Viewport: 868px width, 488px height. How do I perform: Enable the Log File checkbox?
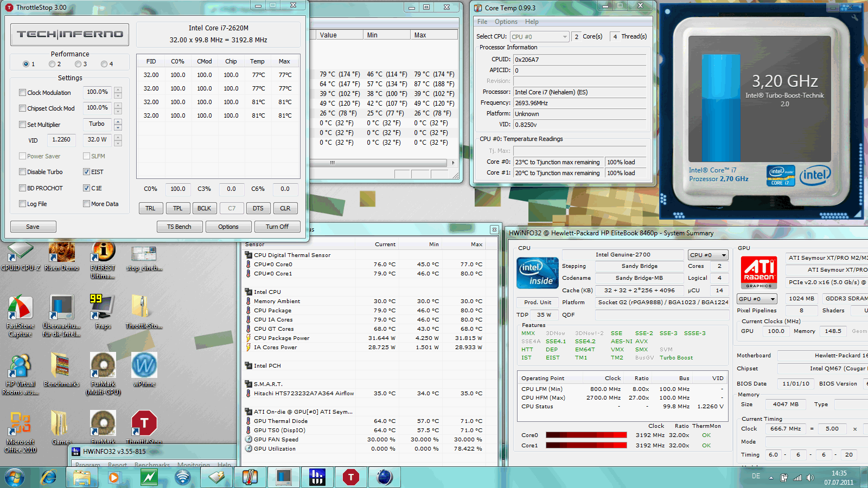tap(23, 204)
